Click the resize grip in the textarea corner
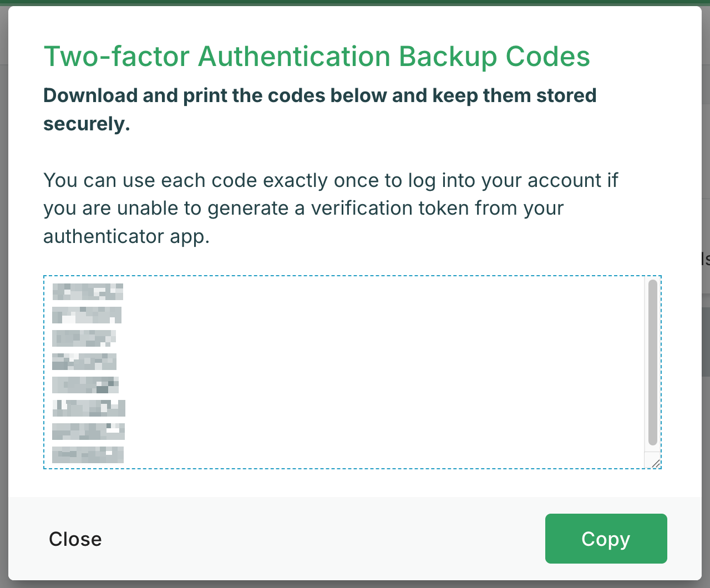Image resolution: width=710 pixels, height=588 pixels. point(655,463)
